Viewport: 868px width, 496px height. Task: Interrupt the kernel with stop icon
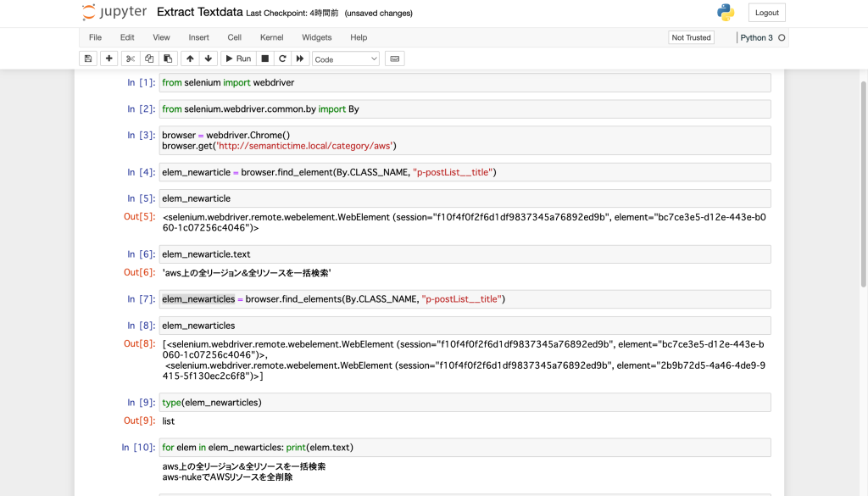click(264, 59)
